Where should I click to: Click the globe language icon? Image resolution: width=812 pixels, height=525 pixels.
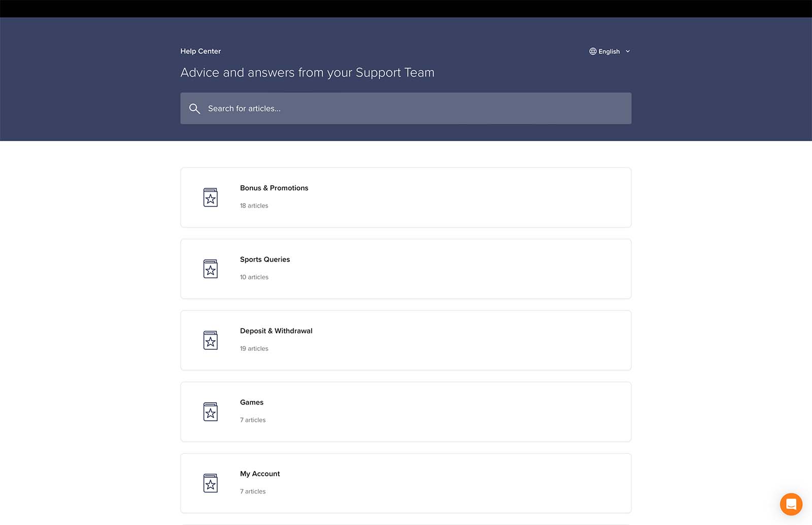[x=592, y=51]
